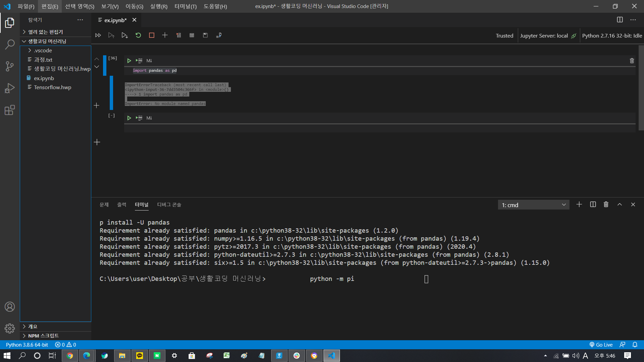Show notifications bell in status bar
Viewport: 644px width, 362px height.
click(x=635, y=345)
